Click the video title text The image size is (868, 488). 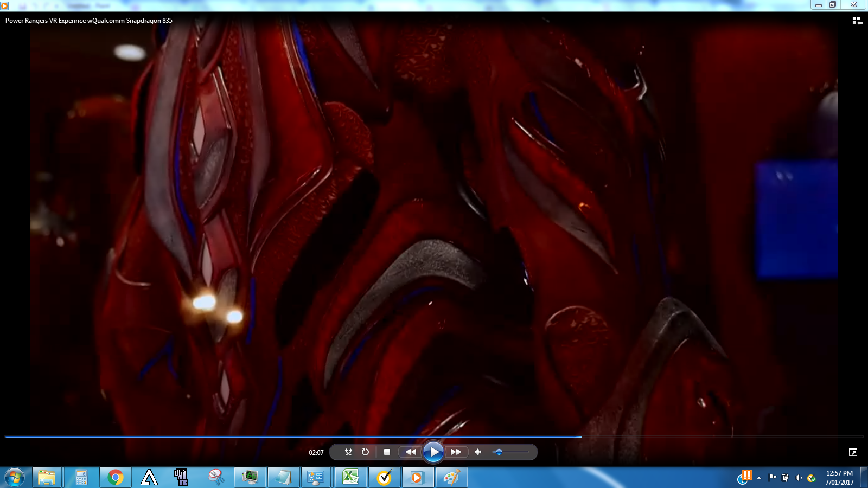coord(89,21)
